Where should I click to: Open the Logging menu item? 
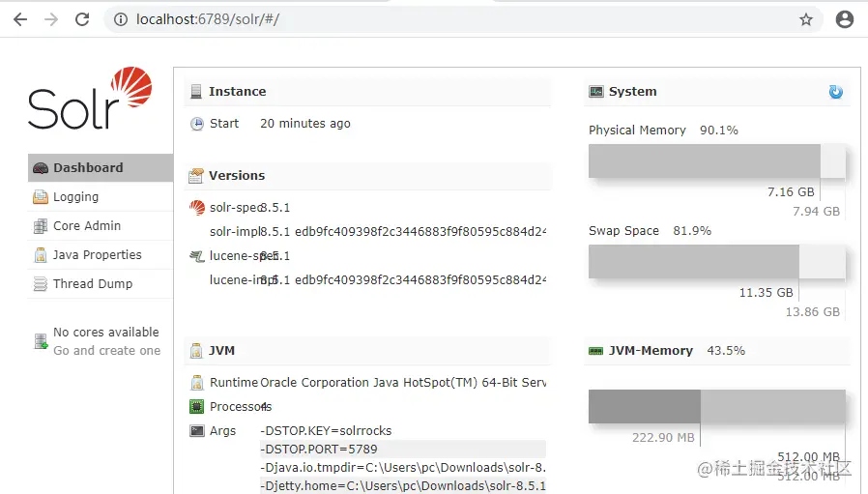pos(101,196)
